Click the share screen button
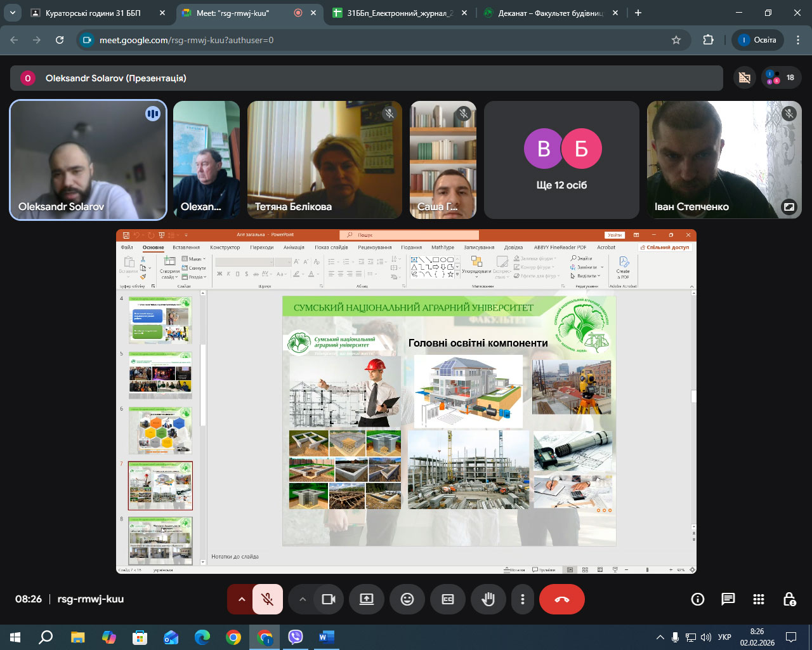This screenshot has width=812, height=650. coord(367,599)
